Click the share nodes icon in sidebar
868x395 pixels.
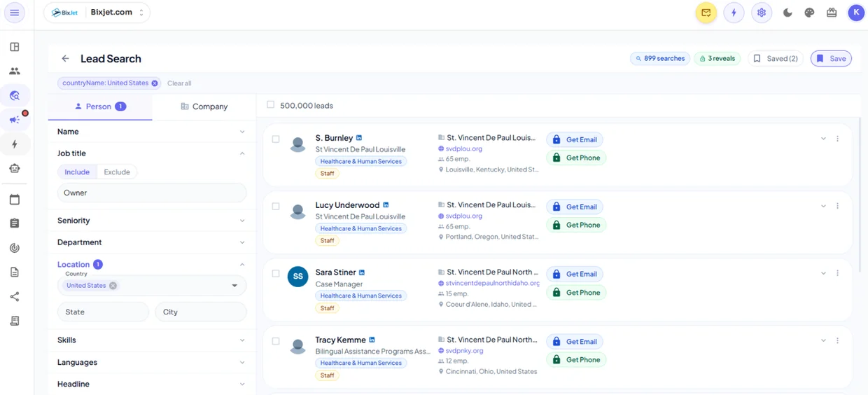click(x=15, y=296)
